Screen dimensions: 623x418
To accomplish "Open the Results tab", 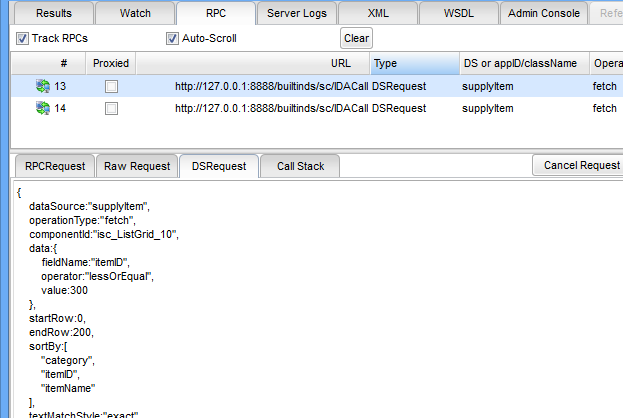I will tap(52, 13).
